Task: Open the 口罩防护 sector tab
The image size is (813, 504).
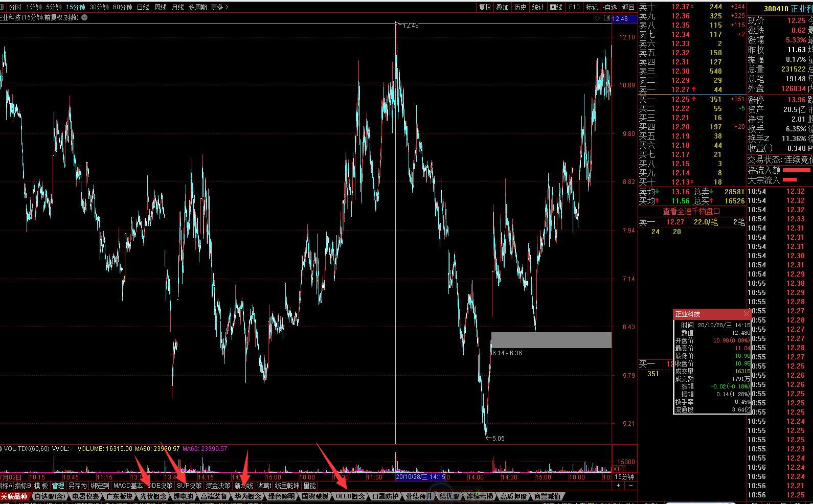Action: point(386,496)
